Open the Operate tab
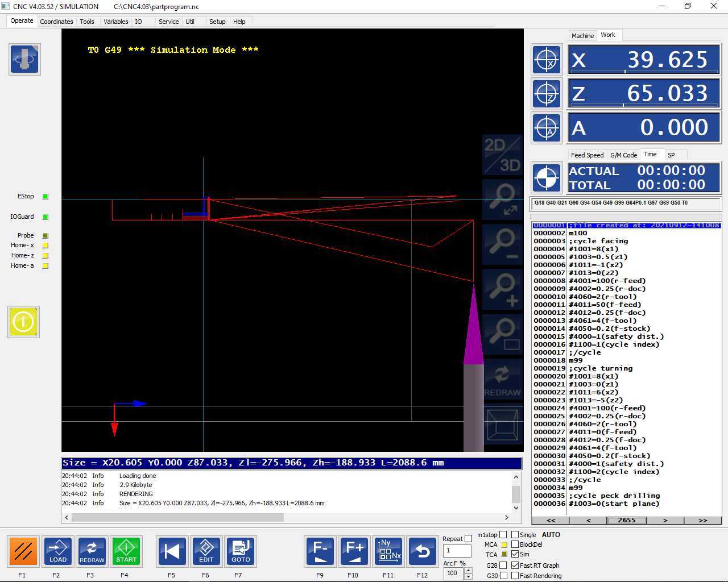This screenshot has height=582, width=728. pos(22,21)
